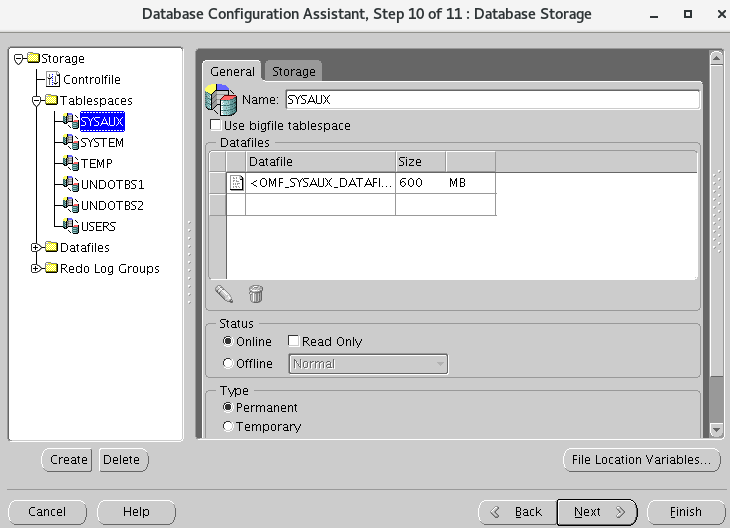730x528 pixels.
Task: Click the Controlfile icon in the tree
Action: [54, 80]
